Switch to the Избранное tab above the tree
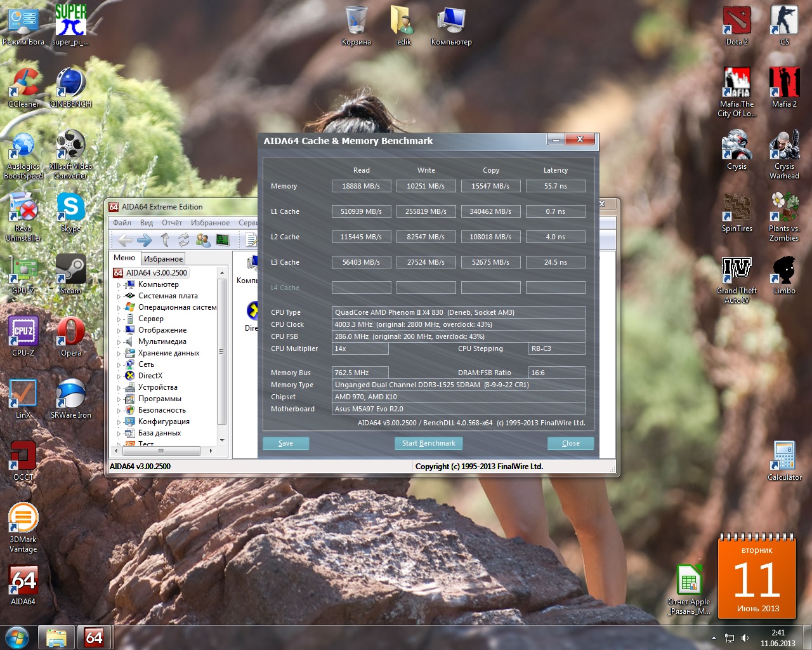This screenshot has width=812, height=650. (x=163, y=259)
